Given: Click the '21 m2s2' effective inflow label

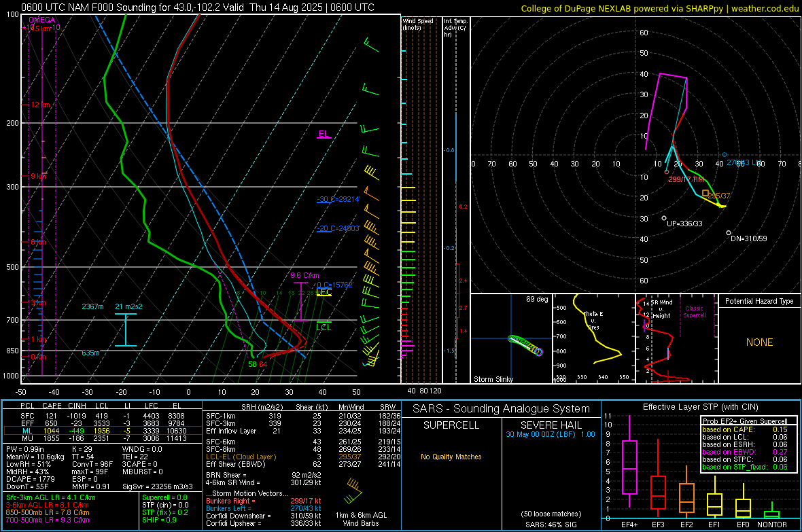Looking at the screenshot, I should (129, 306).
